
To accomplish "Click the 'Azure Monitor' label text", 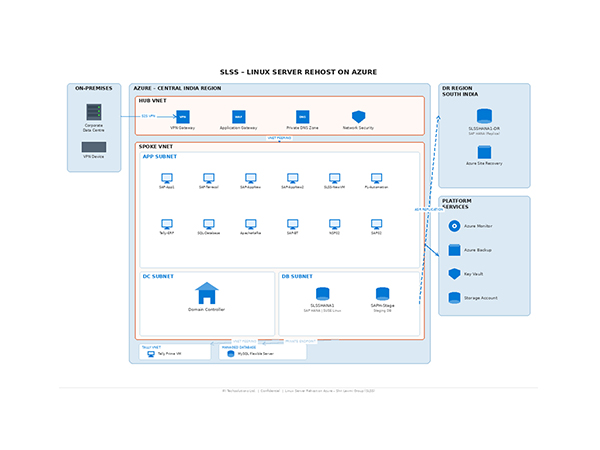I will point(478,226).
